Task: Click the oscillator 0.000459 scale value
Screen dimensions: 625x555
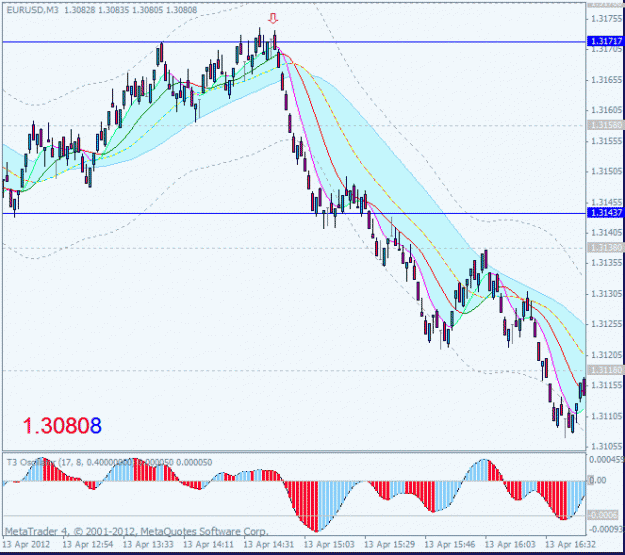Action: click(607, 460)
